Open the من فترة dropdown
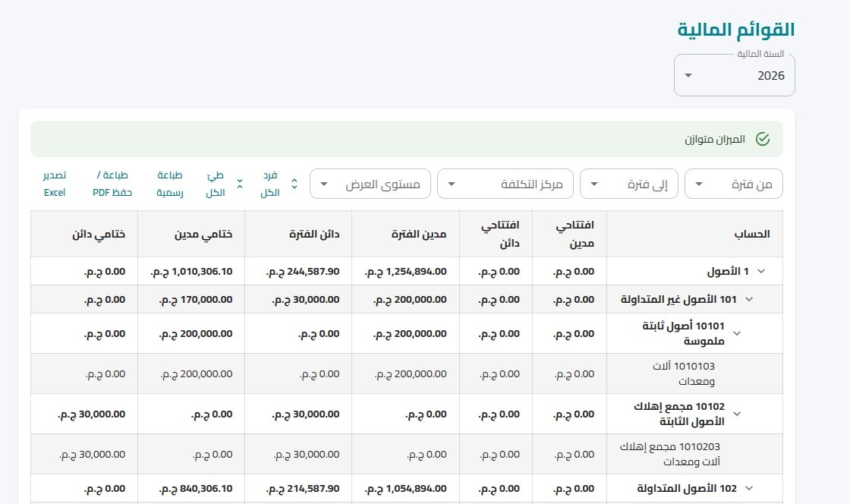The height and width of the screenshot is (504, 850). tap(733, 184)
